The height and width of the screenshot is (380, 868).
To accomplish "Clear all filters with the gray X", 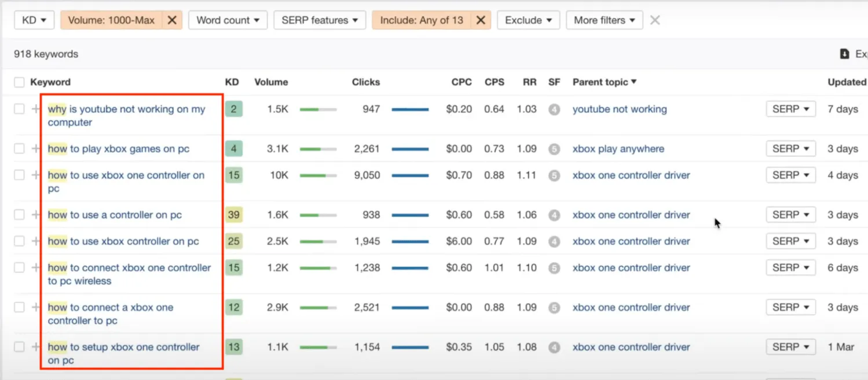I will click(655, 20).
